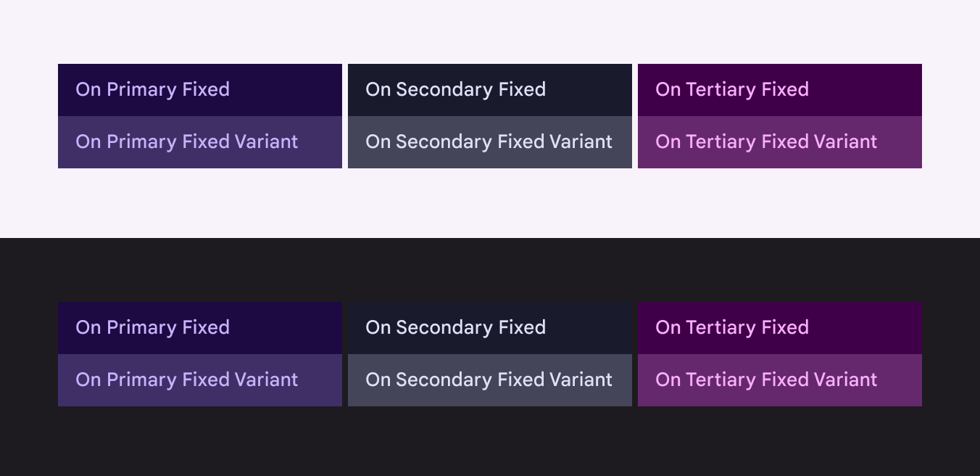Pick On Secondary Fixed swatch in light section
This screenshot has height=476, width=980.
[x=587, y=90]
